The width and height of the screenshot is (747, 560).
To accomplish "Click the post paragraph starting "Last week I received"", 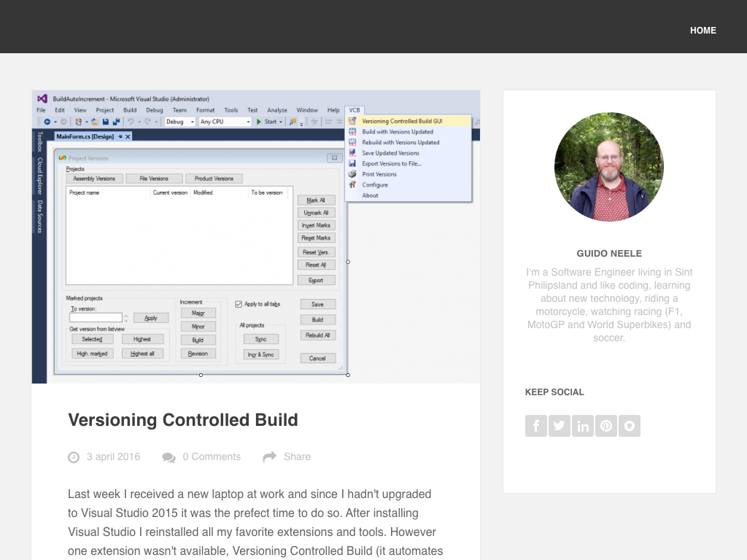I will click(x=255, y=523).
